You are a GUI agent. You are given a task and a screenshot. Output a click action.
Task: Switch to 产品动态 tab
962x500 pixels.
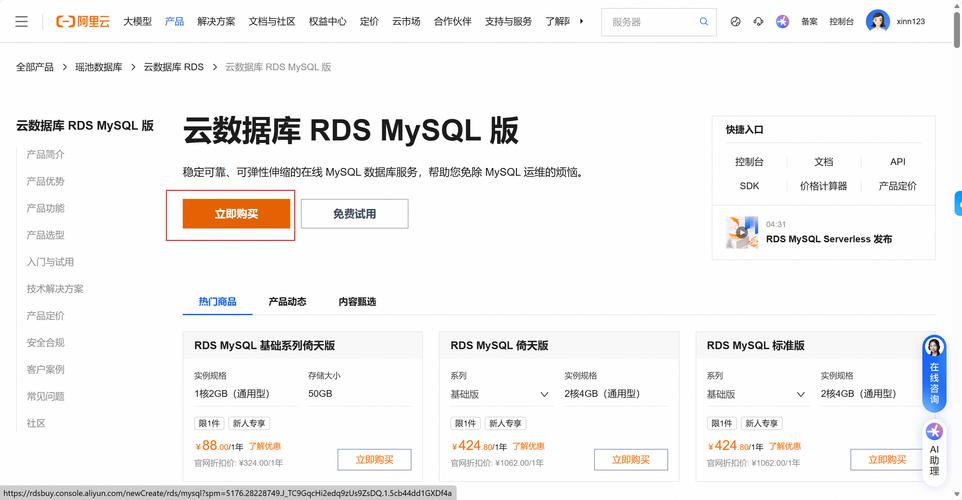coord(287,301)
